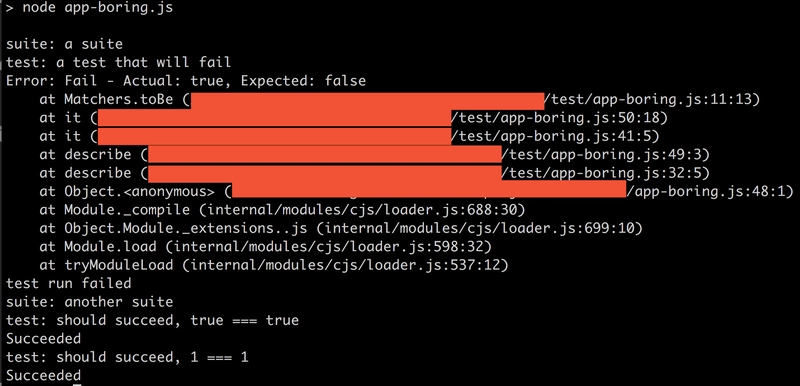Screen dimensions: 800x386
Task: Click the app-boring.js:48:1 anonymous path
Action: coord(710,191)
